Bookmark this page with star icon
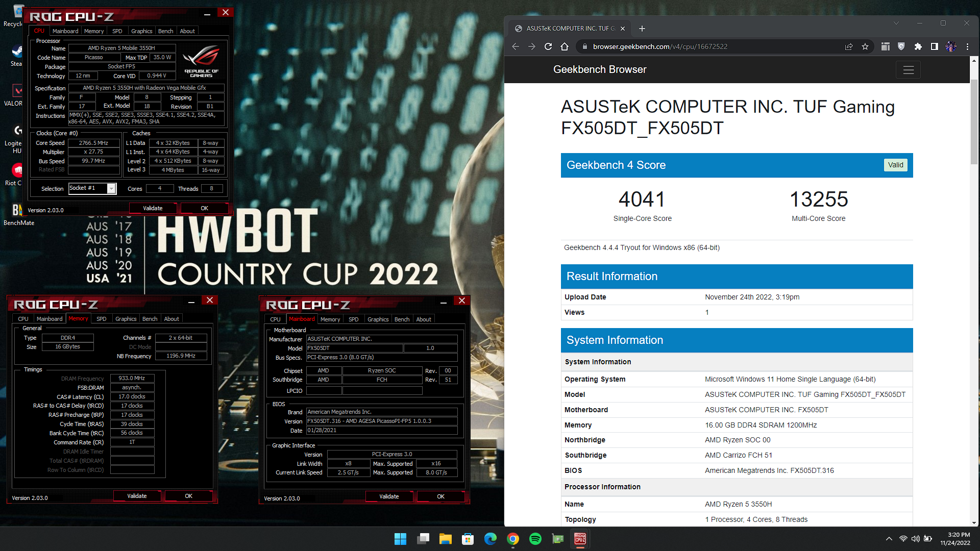Viewport: 980px width, 551px height. (x=865, y=46)
